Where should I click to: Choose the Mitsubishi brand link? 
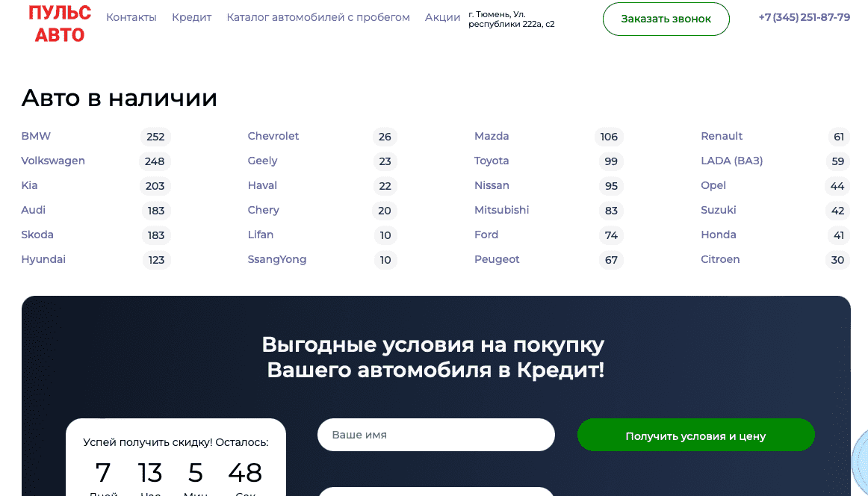(x=501, y=210)
